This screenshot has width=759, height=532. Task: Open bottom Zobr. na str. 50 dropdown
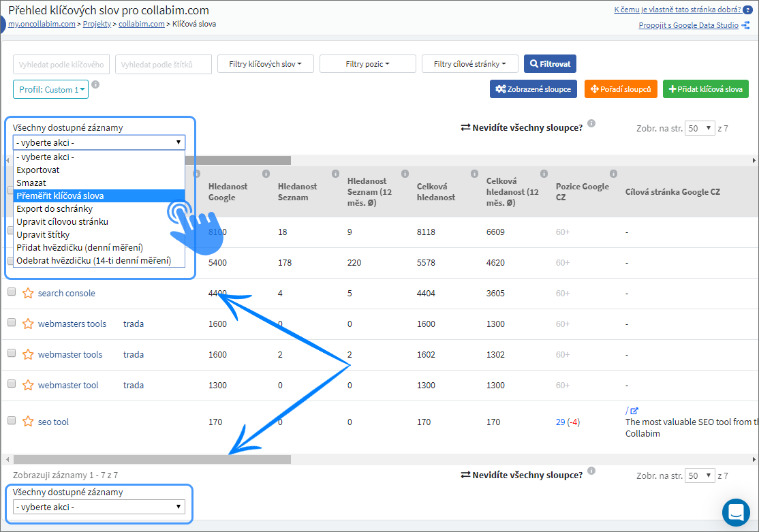coord(700,475)
